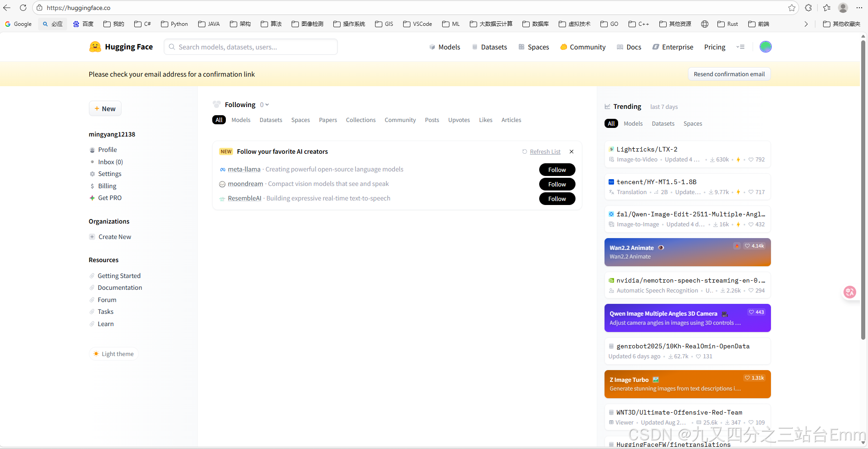This screenshot has height=449, width=868.
Task: Select the Upvotes feed filter
Action: [x=459, y=120]
